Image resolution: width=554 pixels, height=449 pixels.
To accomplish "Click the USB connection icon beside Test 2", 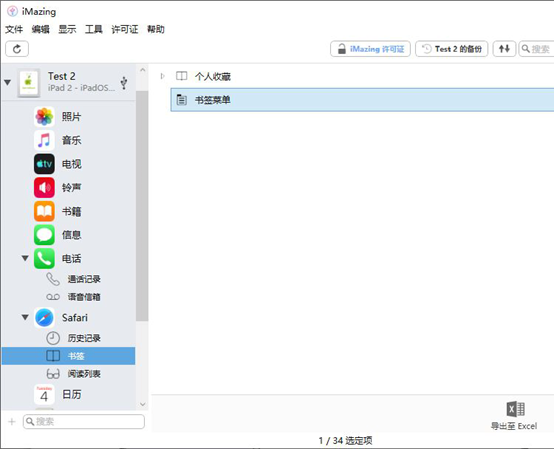I will 124,83.
